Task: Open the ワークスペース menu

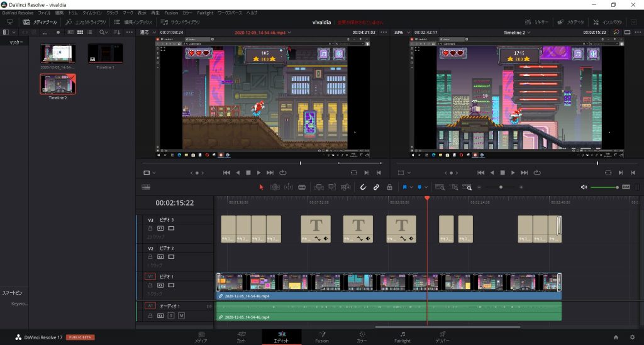Action: point(230,13)
